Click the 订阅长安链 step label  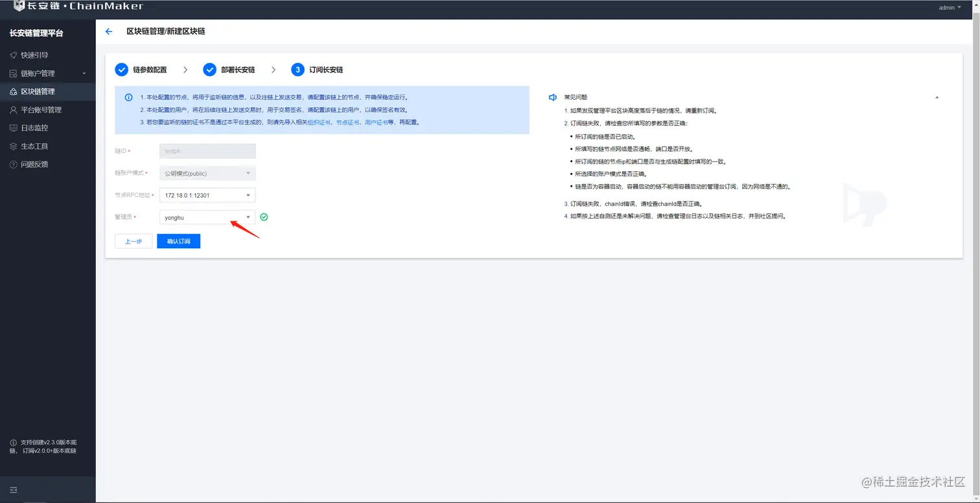click(x=326, y=69)
